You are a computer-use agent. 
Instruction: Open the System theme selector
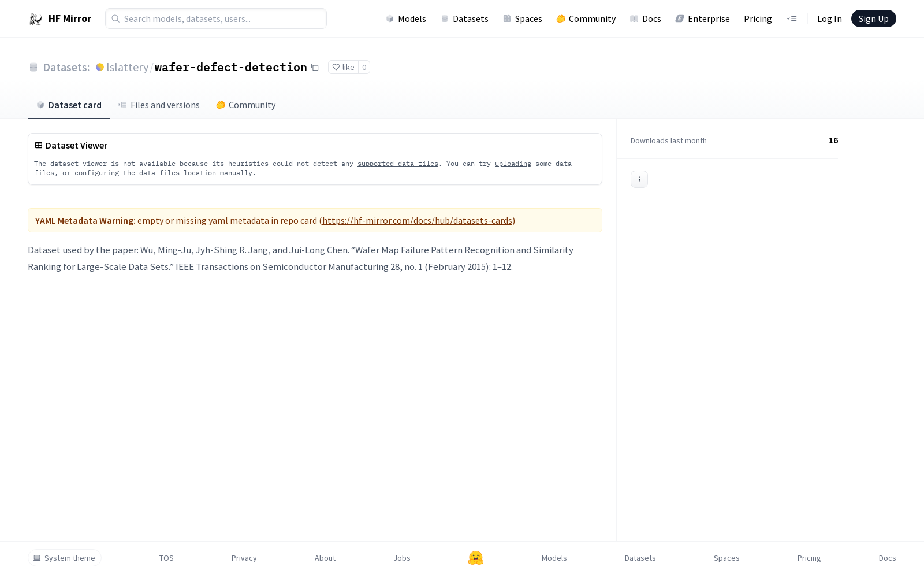point(65,558)
